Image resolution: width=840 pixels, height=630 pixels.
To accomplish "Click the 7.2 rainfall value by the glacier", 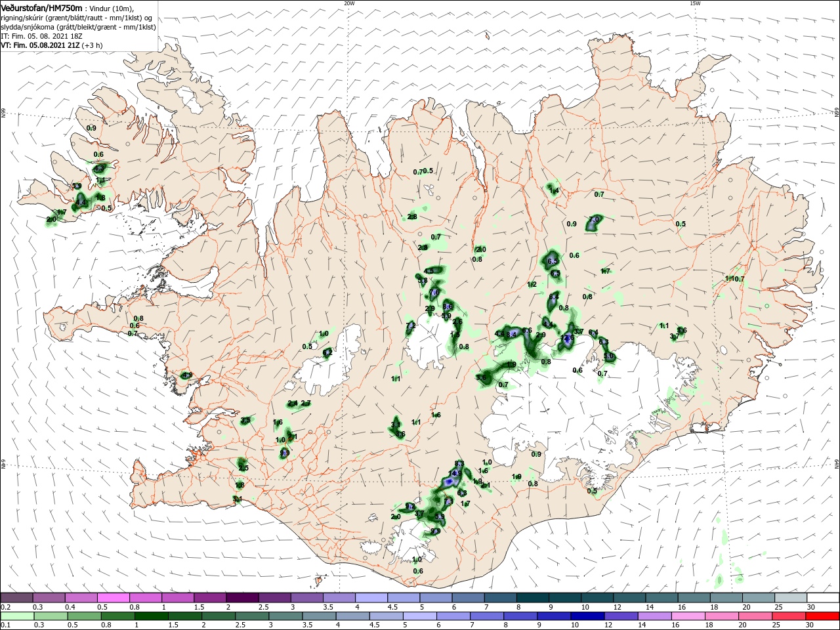I will [x=411, y=325].
